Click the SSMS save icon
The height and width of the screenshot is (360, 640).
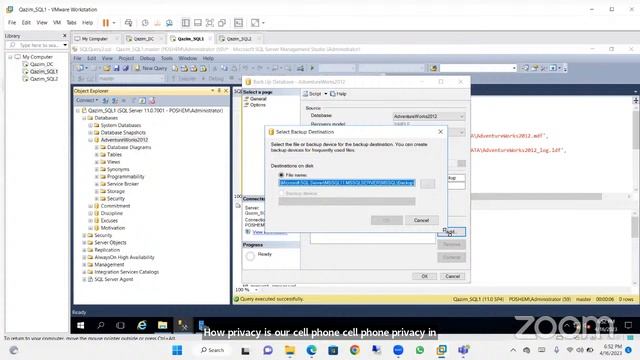tap(116, 68)
